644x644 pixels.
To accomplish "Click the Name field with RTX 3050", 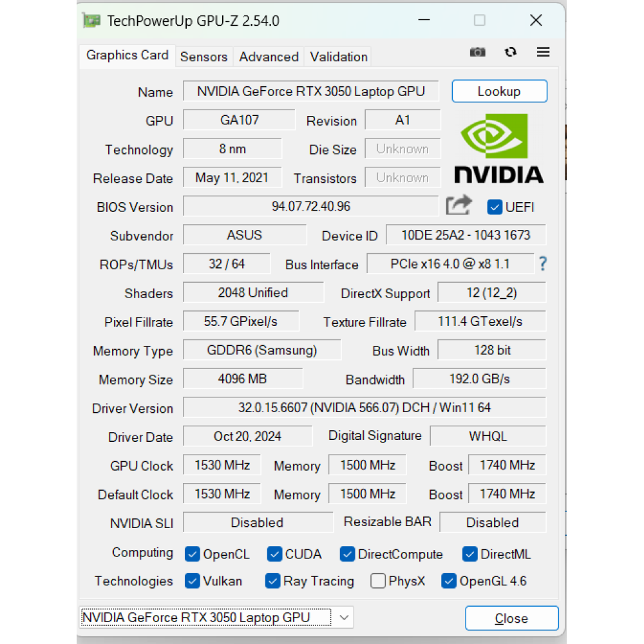I will (x=311, y=91).
